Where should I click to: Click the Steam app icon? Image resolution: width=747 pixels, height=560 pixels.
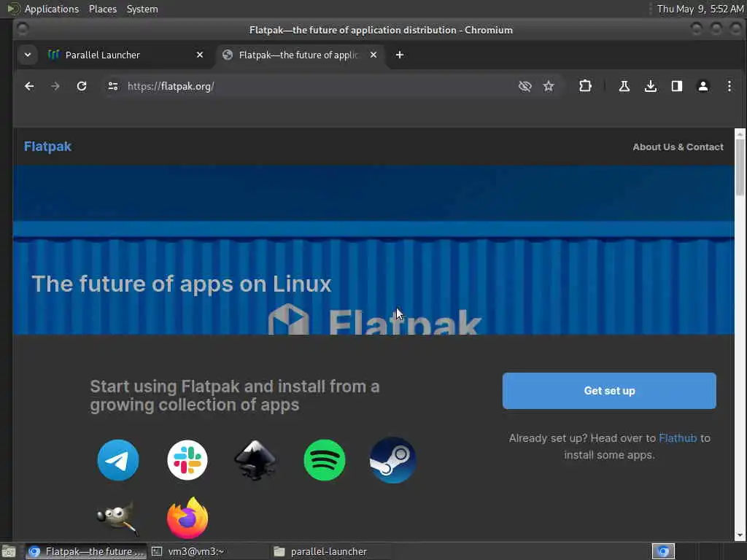tap(392, 460)
